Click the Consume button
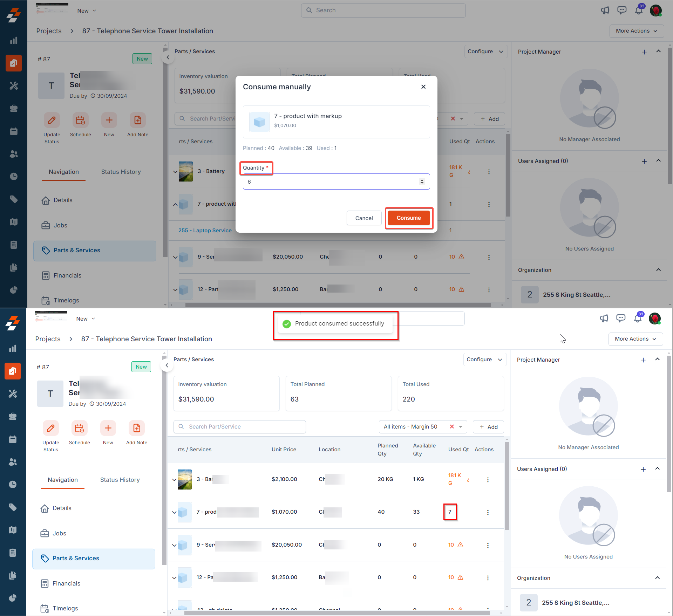The width and height of the screenshot is (673, 616). (x=409, y=218)
